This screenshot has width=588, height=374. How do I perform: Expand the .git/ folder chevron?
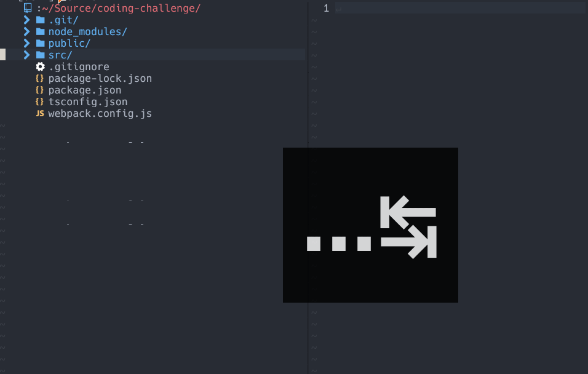point(26,20)
